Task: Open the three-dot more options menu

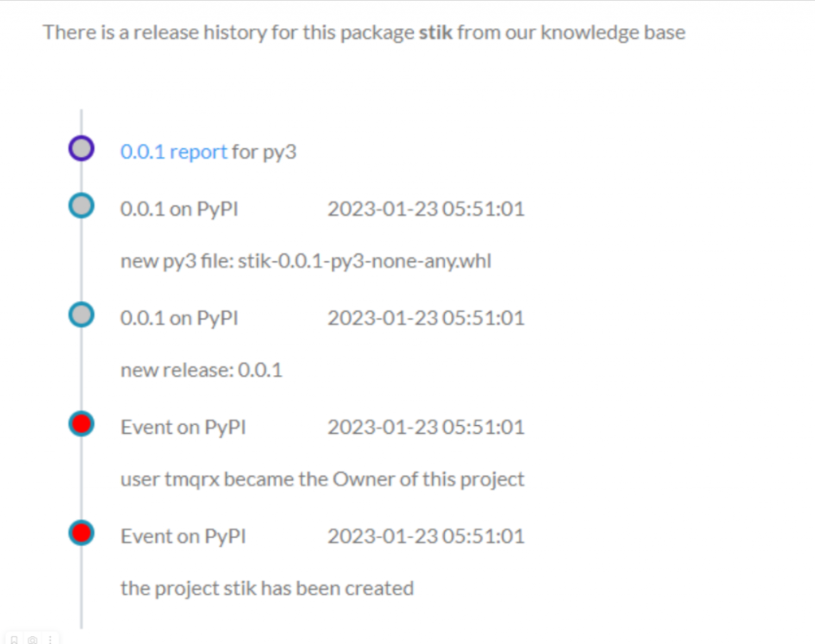Action: click(x=50, y=639)
